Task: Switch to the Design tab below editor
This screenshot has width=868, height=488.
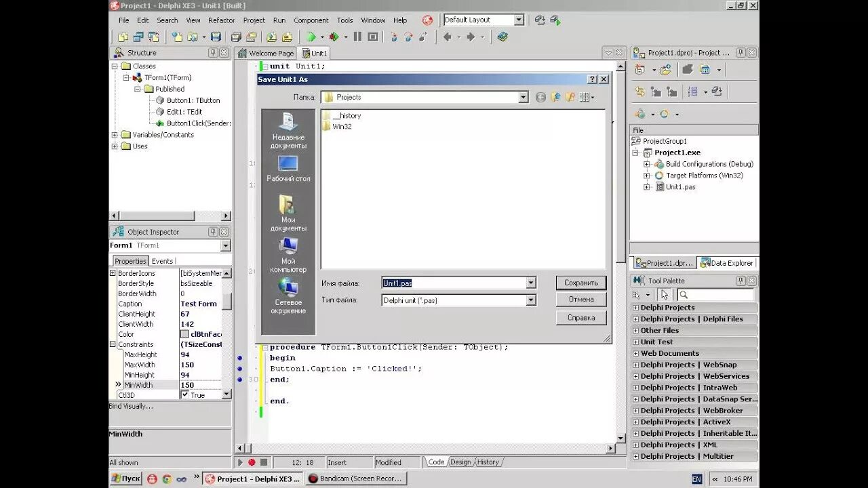Action: tap(460, 462)
